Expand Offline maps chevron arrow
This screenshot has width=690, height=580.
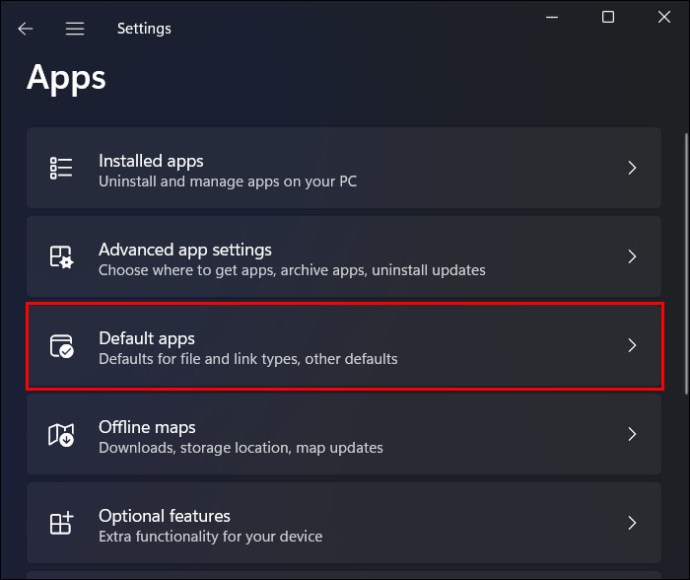[632, 434]
